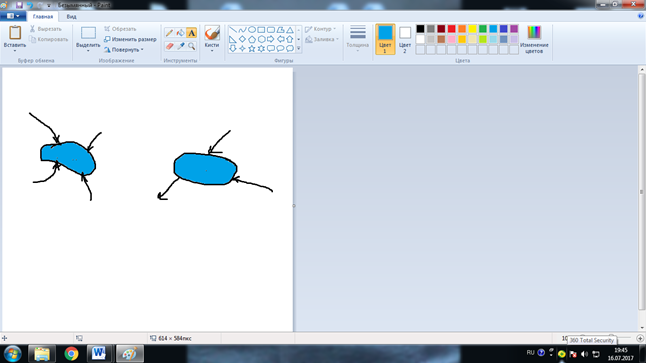The width and height of the screenshot is (647, 364).
Task: Open the Заливка fill dropdown
Action: tap(322, 39)
